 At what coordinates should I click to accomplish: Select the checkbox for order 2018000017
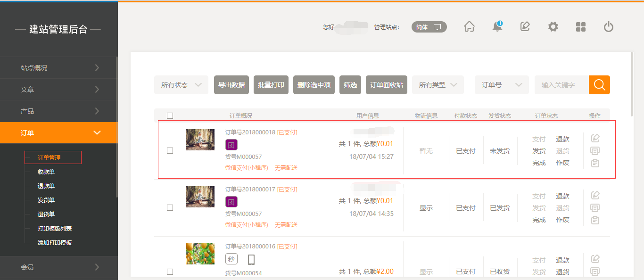coord(170,207)
